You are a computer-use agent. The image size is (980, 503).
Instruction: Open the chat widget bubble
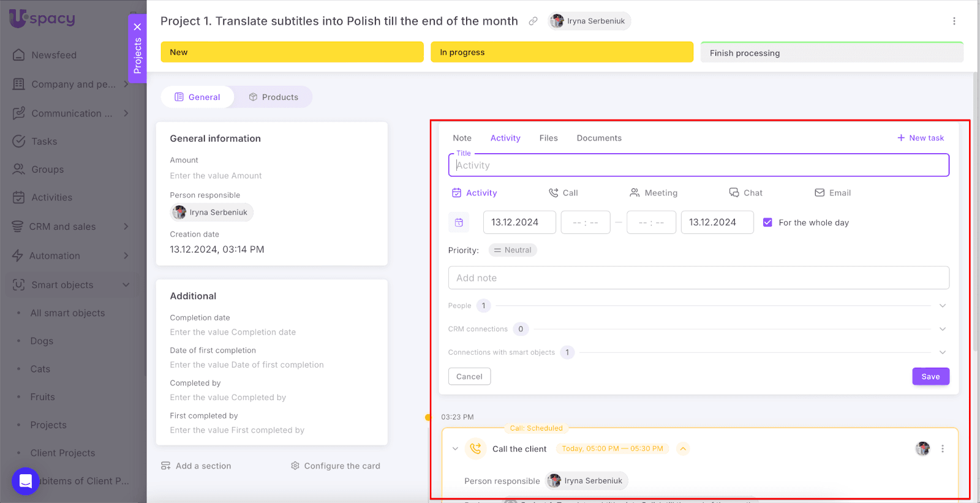click(26, 481)
